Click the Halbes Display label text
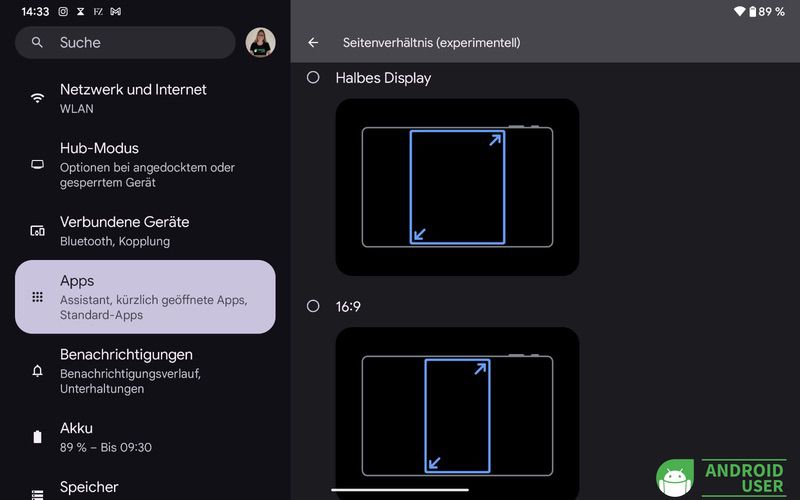 pyautogui.click(x=383, y=78)
